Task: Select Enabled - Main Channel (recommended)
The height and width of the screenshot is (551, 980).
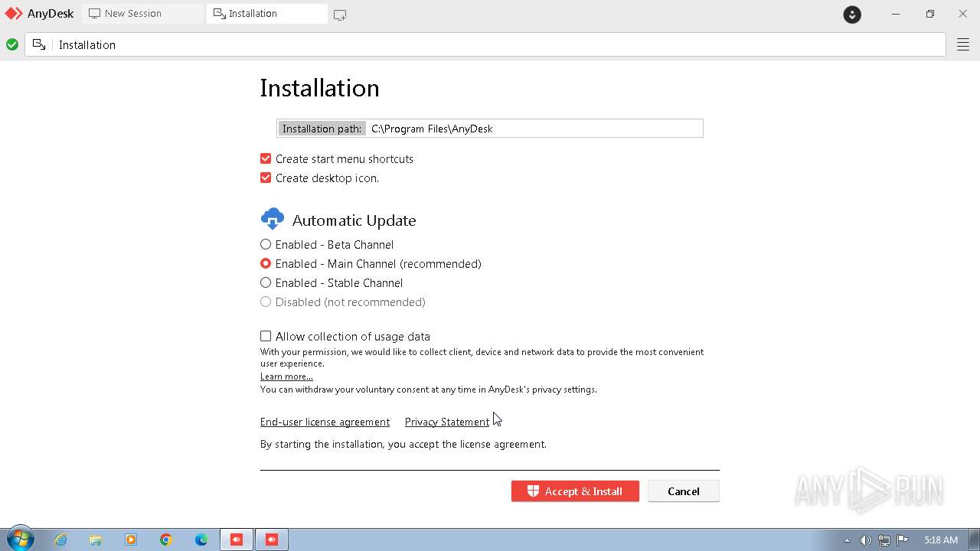Action: click(266, 263)
